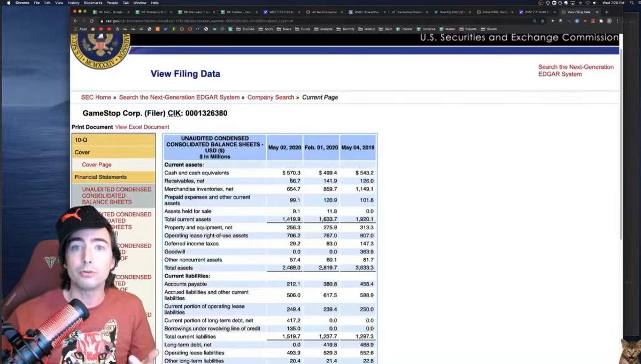Open the News bookmark folder

click(x=284, y=29)
